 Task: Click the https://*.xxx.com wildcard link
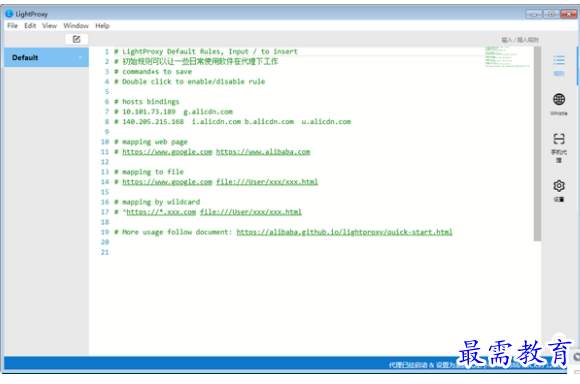161,212
